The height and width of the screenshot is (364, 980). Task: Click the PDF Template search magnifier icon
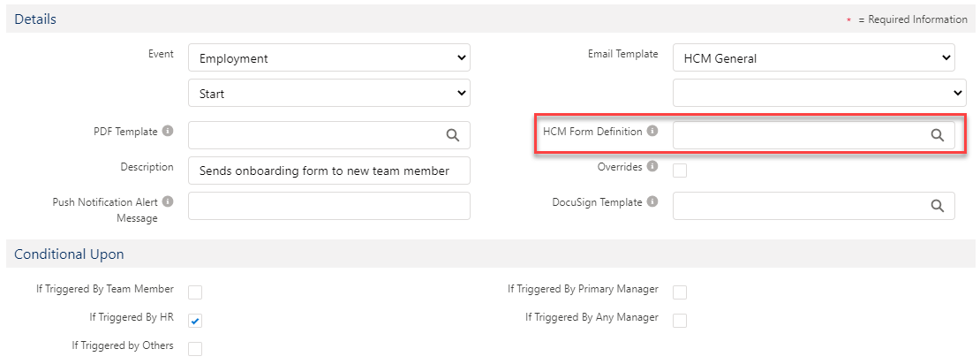pyautogui.click(x=452, y=135)
